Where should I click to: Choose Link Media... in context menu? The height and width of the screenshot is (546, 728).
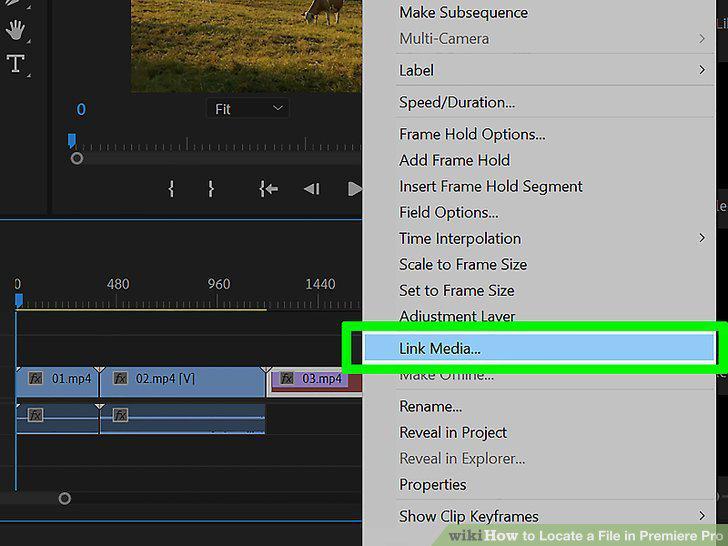pyautogui.click(x=539, y=348)
